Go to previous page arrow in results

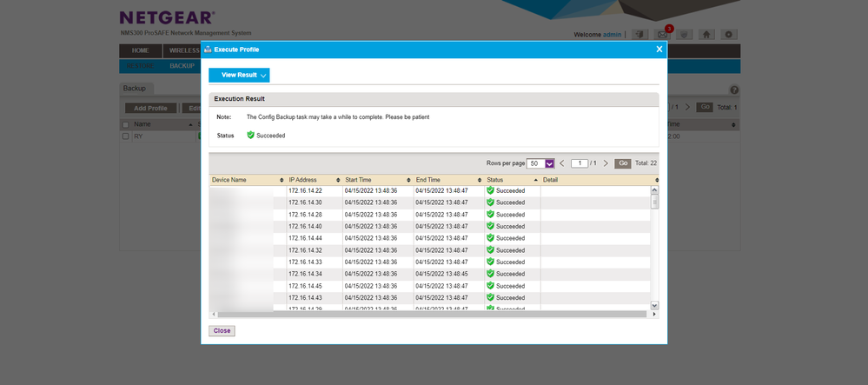(561, 163)
